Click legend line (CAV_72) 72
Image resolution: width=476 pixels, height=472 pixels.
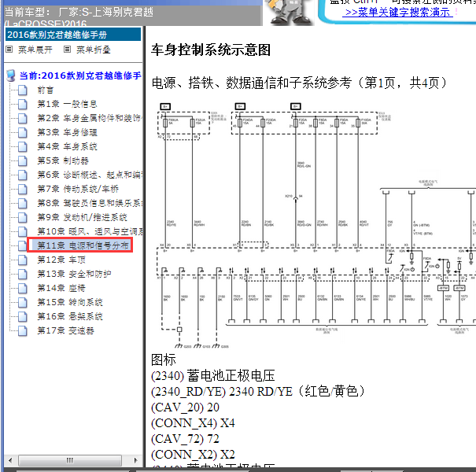point(185,439)
